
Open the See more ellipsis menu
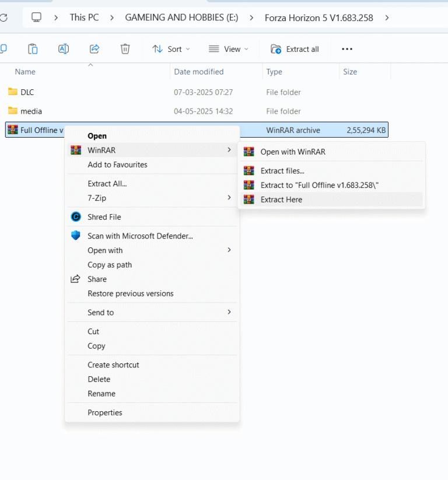point(347,49)
